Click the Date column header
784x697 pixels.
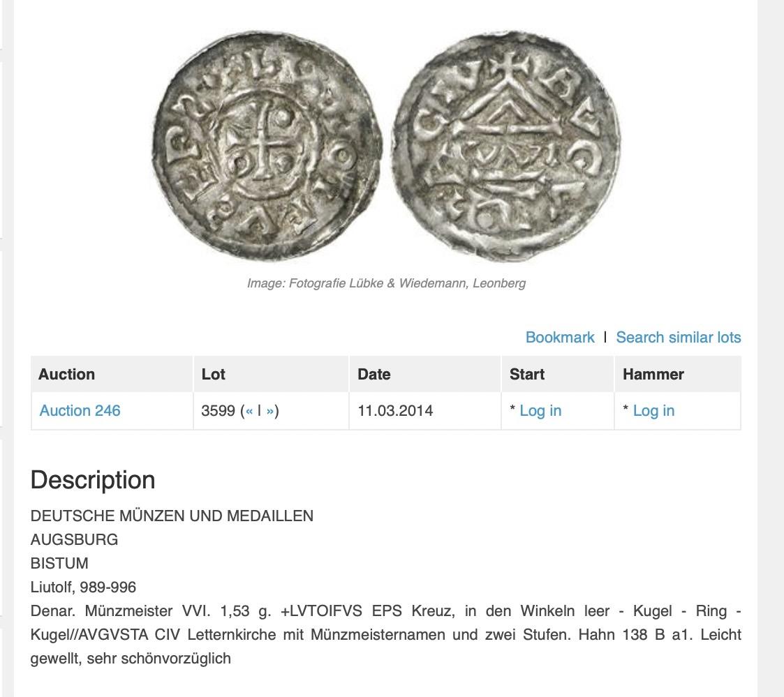pos(425,374)
